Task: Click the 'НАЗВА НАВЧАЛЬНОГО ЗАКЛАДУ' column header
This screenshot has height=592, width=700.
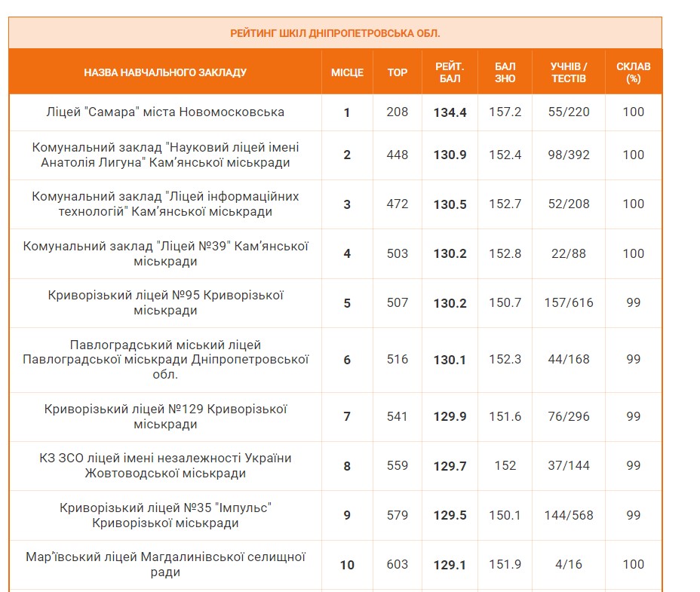Action: [x=165, y=72]
